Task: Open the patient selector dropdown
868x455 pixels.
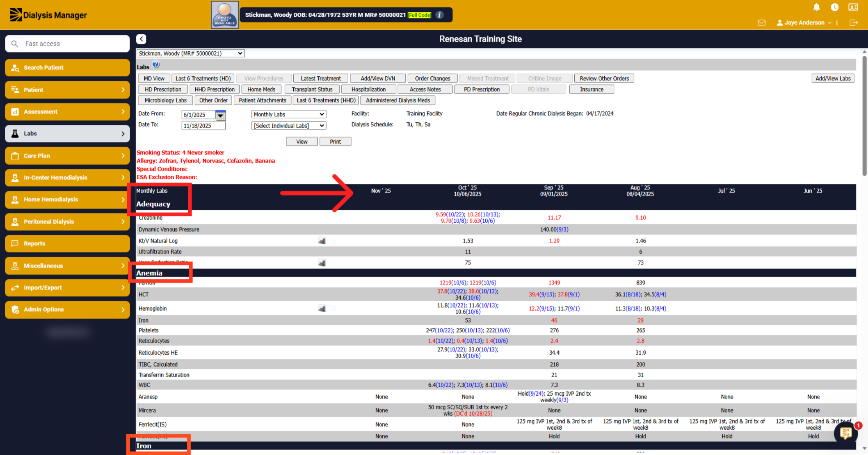Action: 191,53
